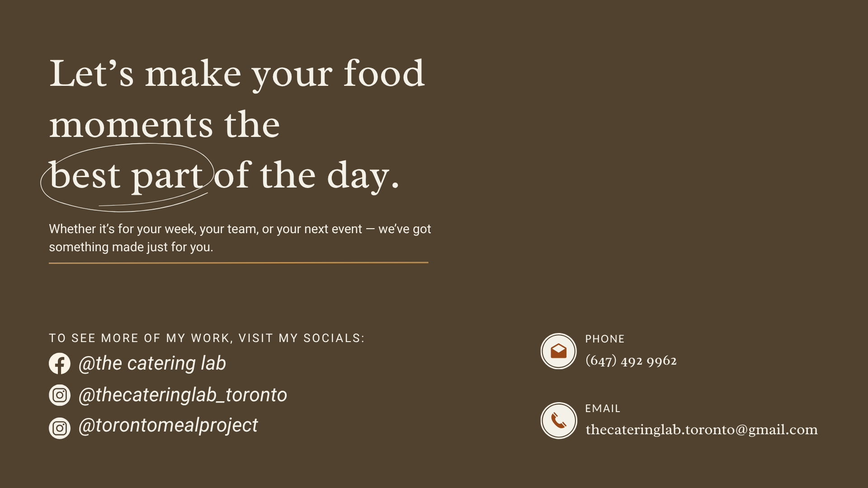Viewport: 868px width, 488px height.
Task: Open the @torontomealproject Instagram handle
Action: [x=168, y=426]
